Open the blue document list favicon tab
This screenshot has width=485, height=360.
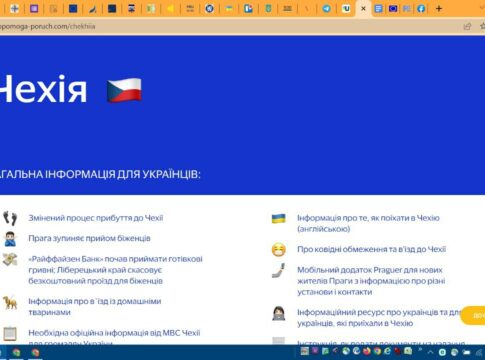[378, 9]
